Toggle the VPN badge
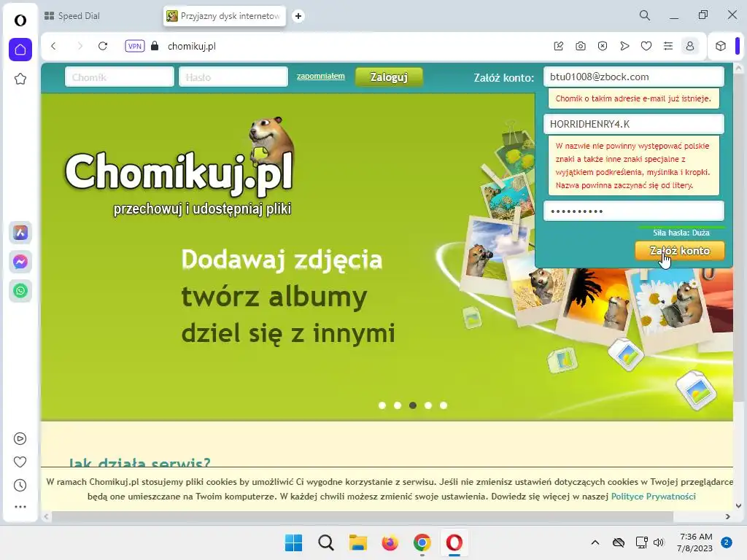Viewport: 747px width, 560px height. (x=135, y=46)
